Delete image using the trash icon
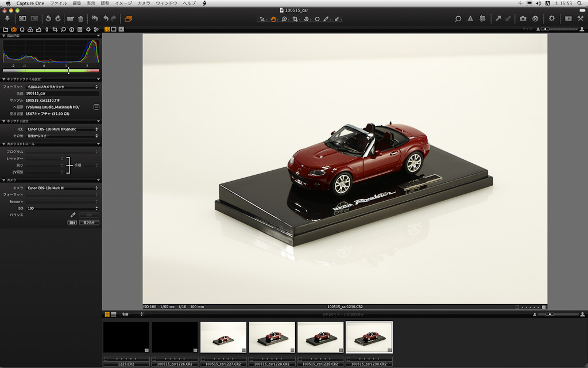This screenshot has width=588, height=368. (80, 18)
